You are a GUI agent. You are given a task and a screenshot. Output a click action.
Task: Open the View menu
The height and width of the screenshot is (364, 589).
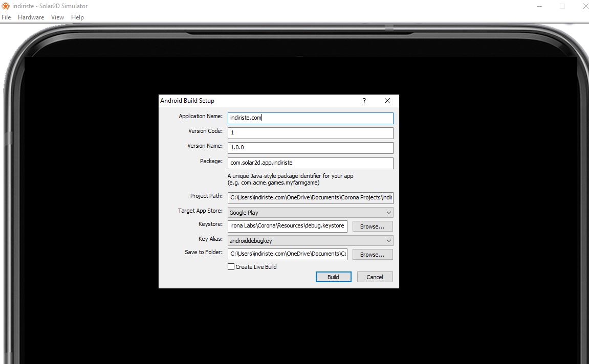57,17
